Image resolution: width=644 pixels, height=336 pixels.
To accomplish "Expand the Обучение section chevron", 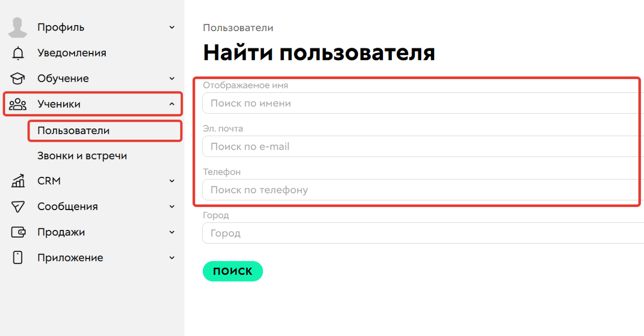I will point(172,78).
